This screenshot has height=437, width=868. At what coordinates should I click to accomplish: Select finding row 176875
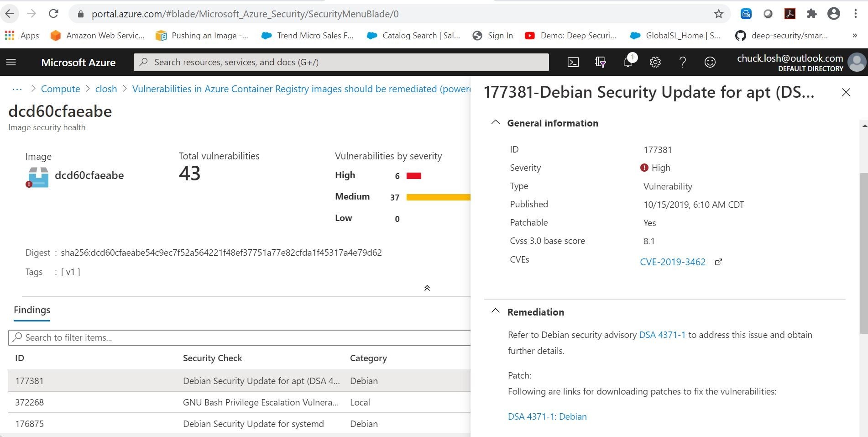tap(239, 424)
